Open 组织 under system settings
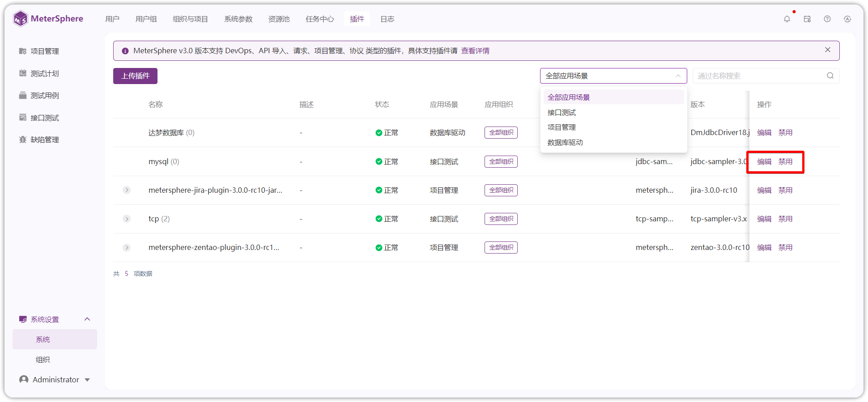The height and width of the screenshot is (402, 868). click(x=43, y=360)
